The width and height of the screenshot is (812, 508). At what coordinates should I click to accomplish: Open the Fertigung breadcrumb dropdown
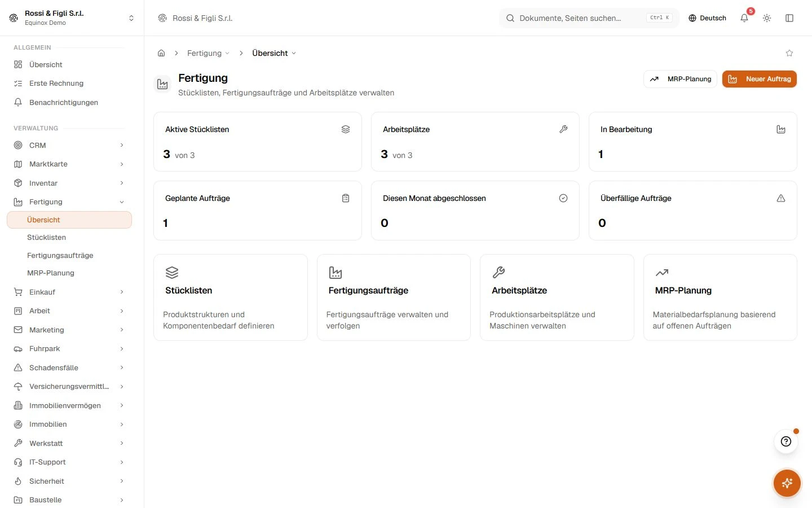click(x=209, y=53)
